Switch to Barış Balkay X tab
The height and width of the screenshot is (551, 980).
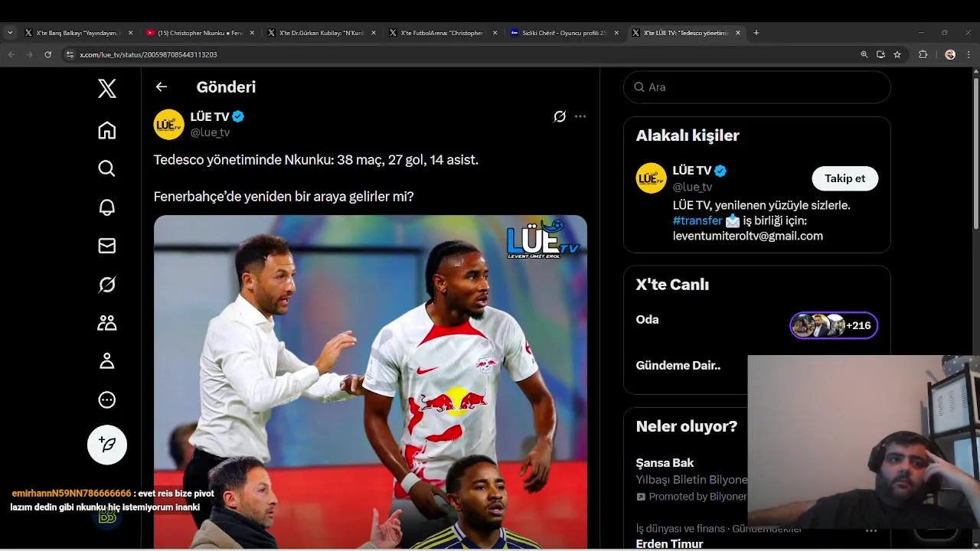pyautogui.click(x=77, y=33)
